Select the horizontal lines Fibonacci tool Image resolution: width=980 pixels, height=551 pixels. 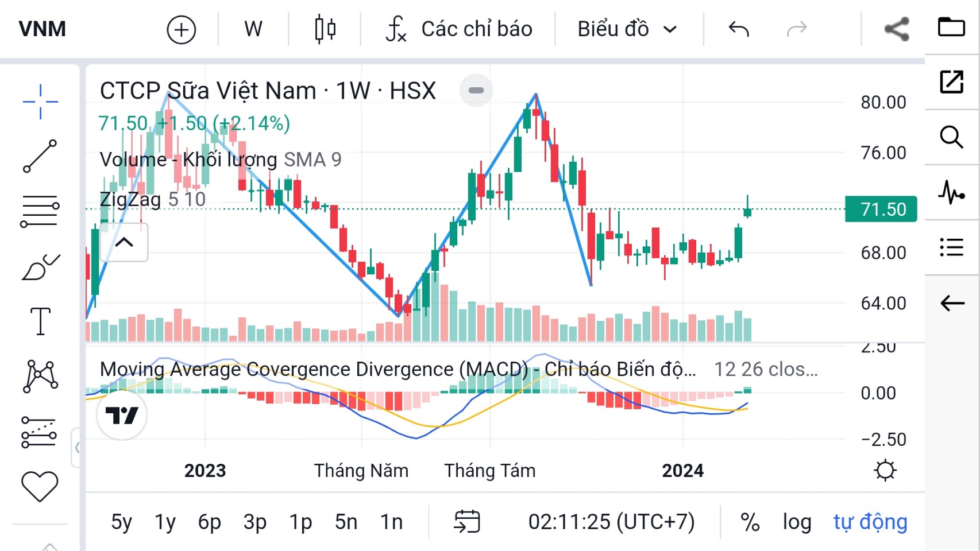point(40,211)
